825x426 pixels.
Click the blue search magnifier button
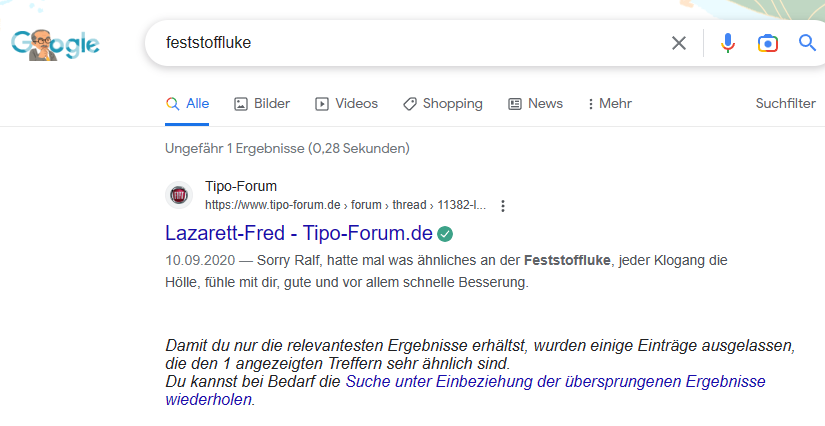[807, 43]
